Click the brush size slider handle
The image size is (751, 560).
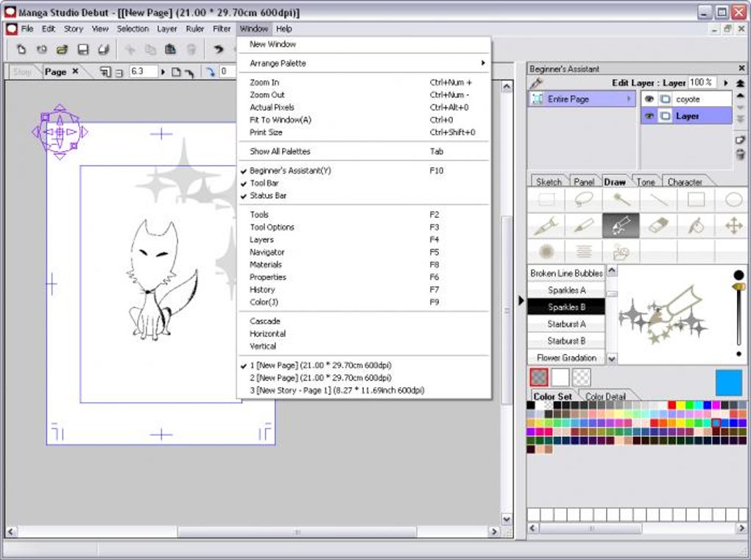click(738, 287)
